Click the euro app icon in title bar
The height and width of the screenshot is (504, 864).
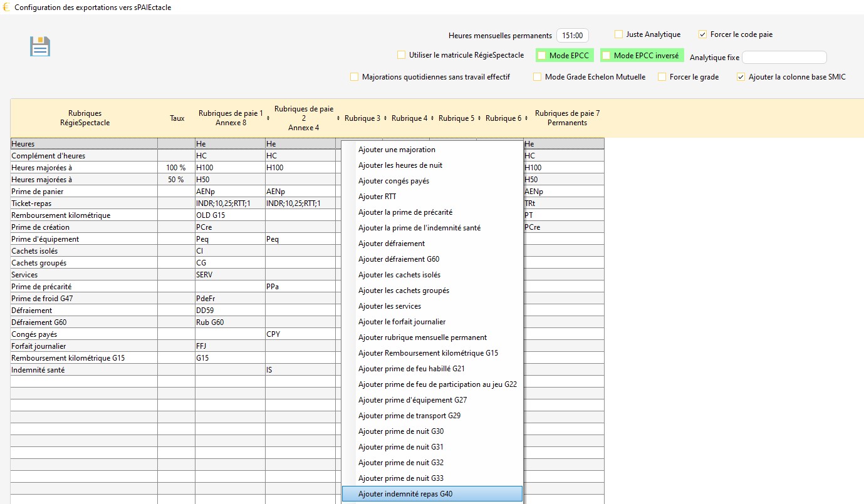tap(6, 7)
